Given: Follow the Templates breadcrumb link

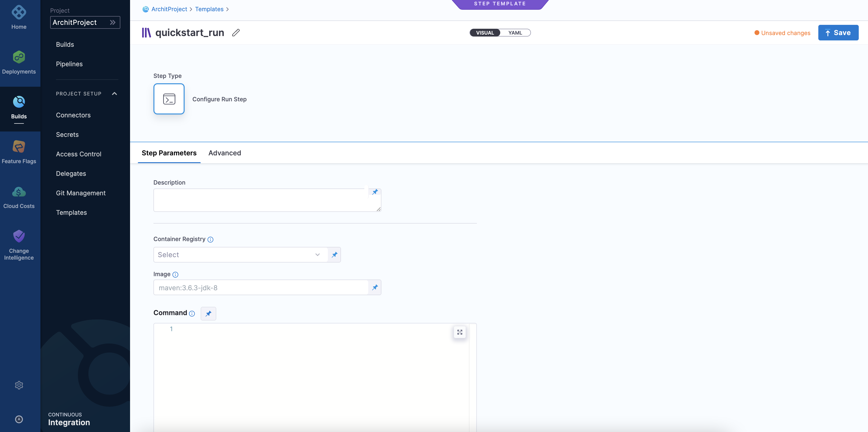Looking at the screenshot, I should point(209,9).
